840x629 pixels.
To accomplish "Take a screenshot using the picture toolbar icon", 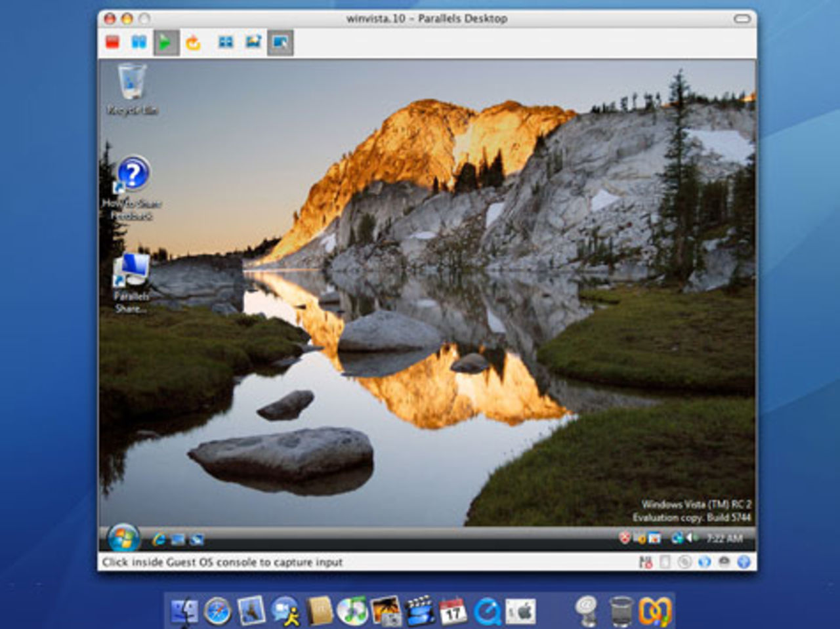I will coord(253,42).
